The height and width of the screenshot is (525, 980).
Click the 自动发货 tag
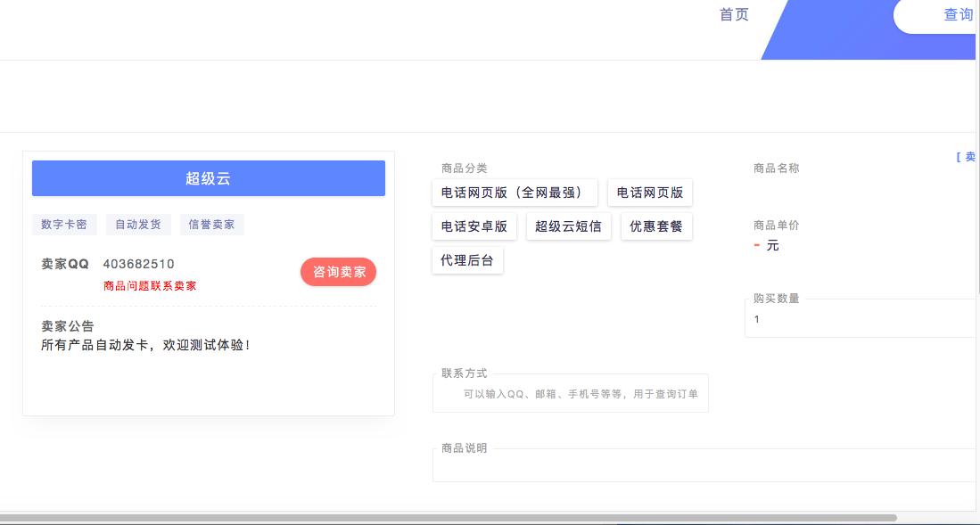point(138,225)
